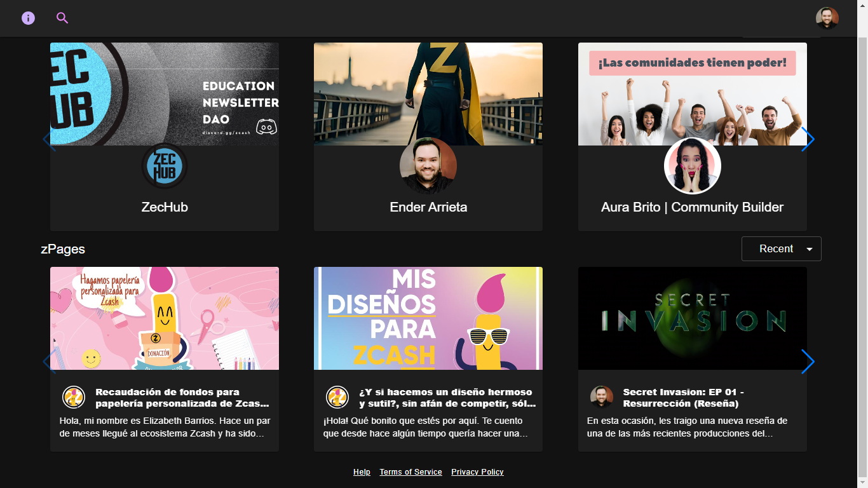The height and width of the screenshot is (488, 868).
Task: Go to next profiles with the right arrow
Action: pyautogui.click(x=808, y=139)
